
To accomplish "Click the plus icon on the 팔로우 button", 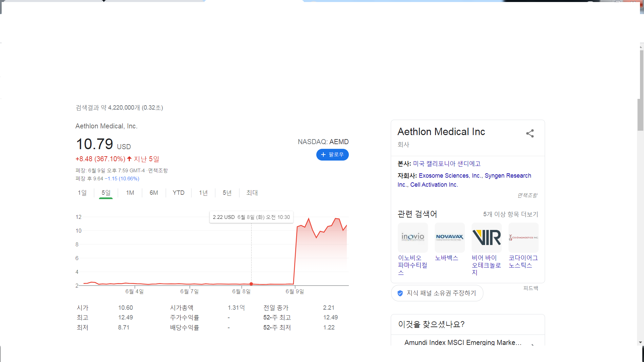I will [x=323, y=155].
